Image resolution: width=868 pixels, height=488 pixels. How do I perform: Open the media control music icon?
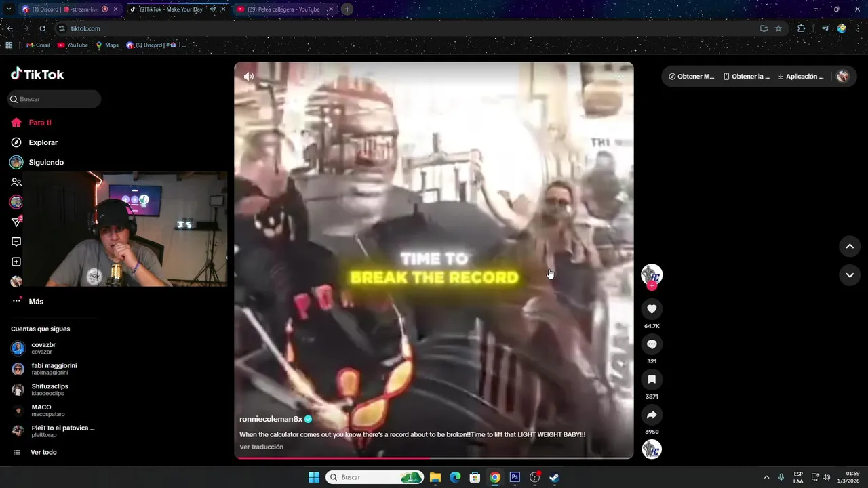tap(825, 28)
